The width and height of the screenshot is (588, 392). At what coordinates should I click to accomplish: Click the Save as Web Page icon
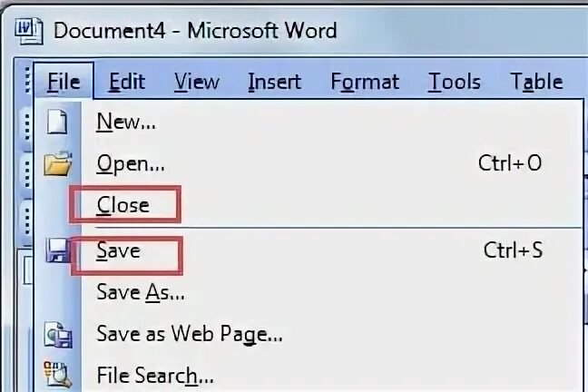pos(58,334)
